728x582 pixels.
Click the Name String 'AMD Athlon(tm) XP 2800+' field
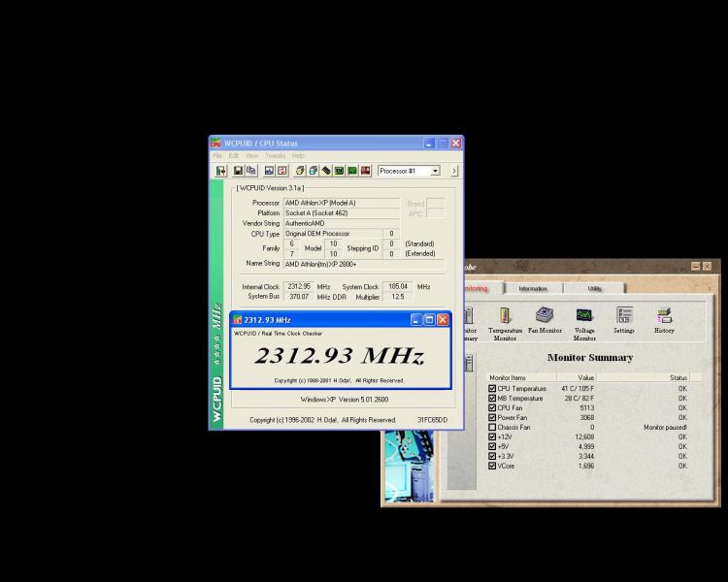[364, 264]
